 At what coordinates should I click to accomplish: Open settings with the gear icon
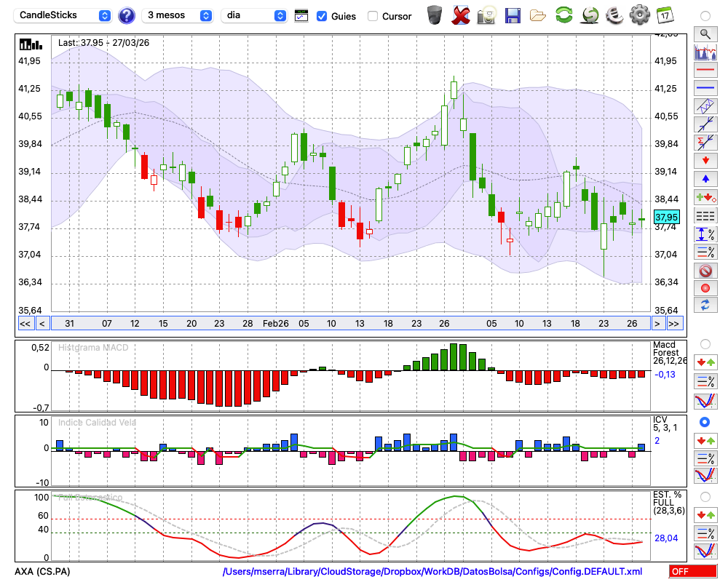coord(639,15)
